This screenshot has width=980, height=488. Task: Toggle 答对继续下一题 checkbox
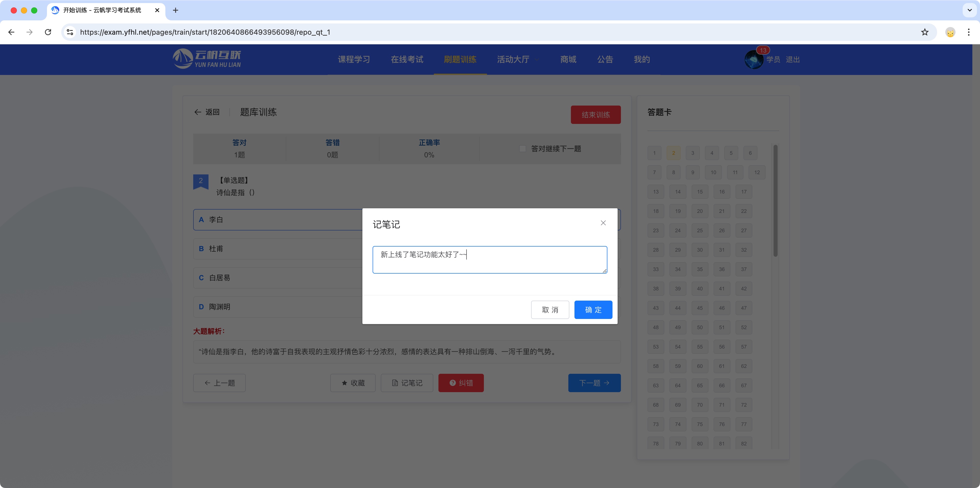tap(523, 149)
